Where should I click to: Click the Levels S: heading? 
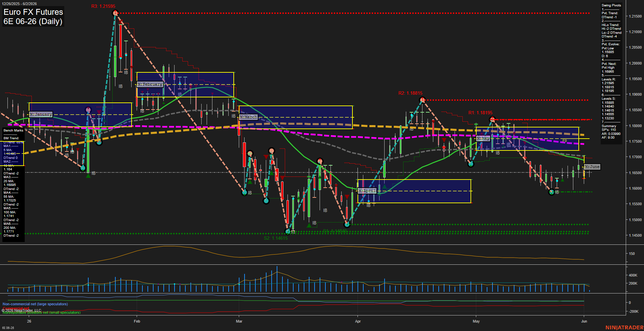[608, 99]
